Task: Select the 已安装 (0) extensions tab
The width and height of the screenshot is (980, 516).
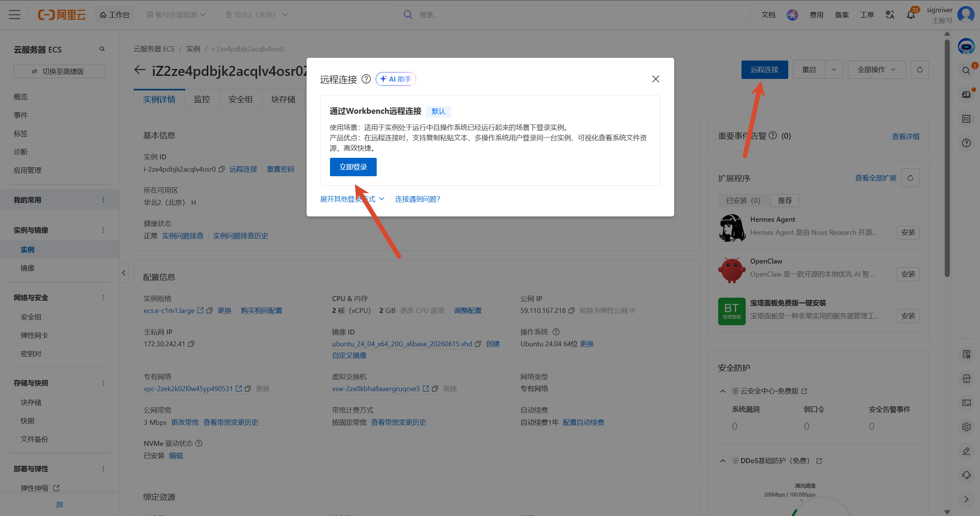Action: 743,201
